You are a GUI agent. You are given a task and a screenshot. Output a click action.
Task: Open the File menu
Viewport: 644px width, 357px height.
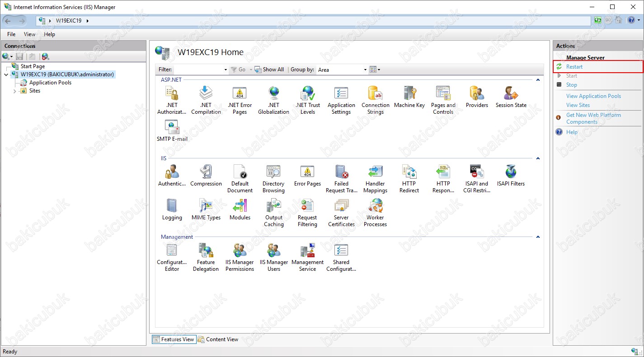click(11, 34)
